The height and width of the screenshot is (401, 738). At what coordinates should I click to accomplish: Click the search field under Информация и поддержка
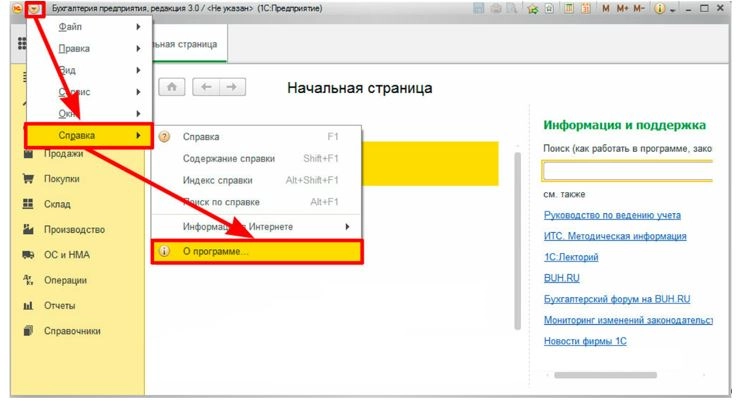click(x=627, y=171)
